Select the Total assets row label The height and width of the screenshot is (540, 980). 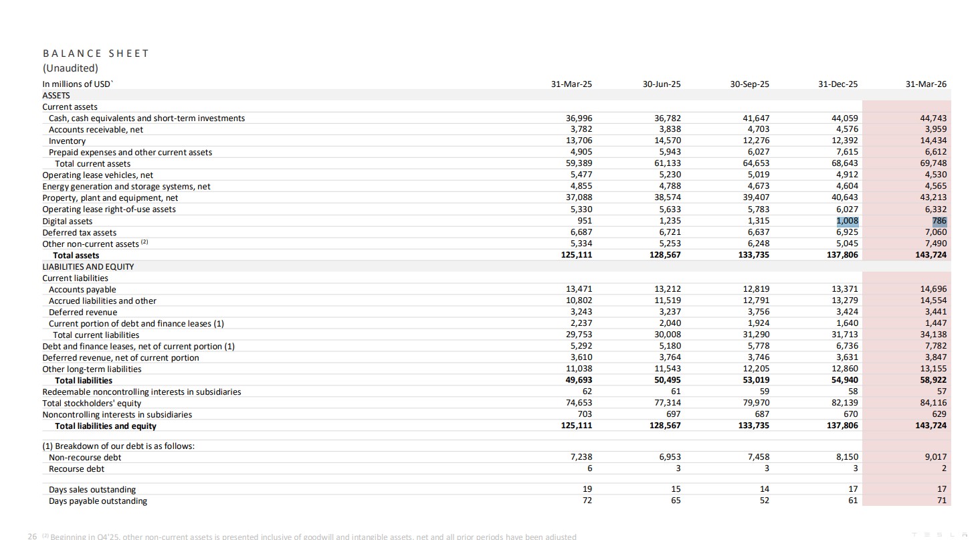76,255
